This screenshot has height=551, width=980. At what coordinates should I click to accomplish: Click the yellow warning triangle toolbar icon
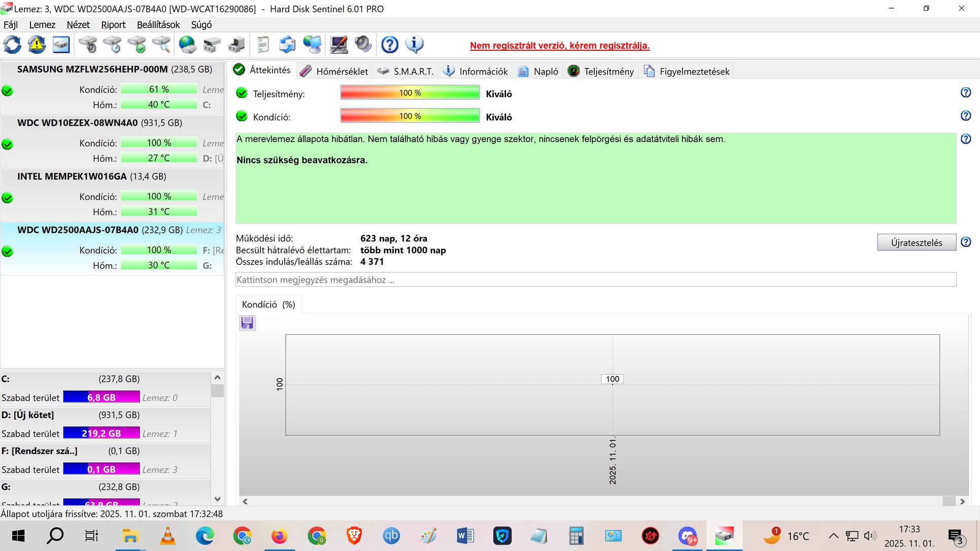tap(37, 45)
